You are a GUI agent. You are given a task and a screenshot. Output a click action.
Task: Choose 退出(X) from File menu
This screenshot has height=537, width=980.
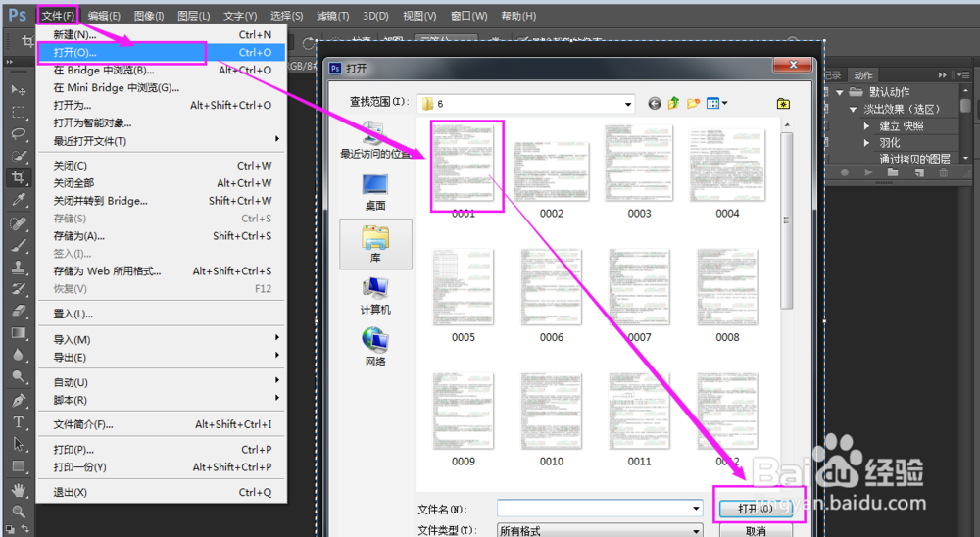tap(162, 493)
